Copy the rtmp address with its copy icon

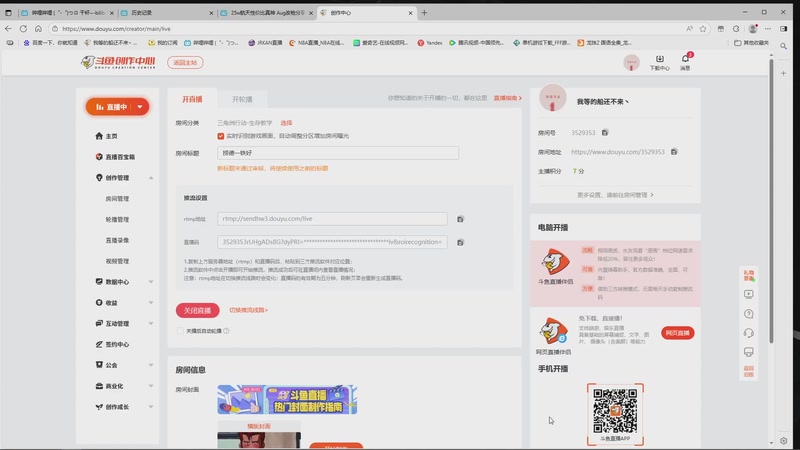tap(460, 219)
